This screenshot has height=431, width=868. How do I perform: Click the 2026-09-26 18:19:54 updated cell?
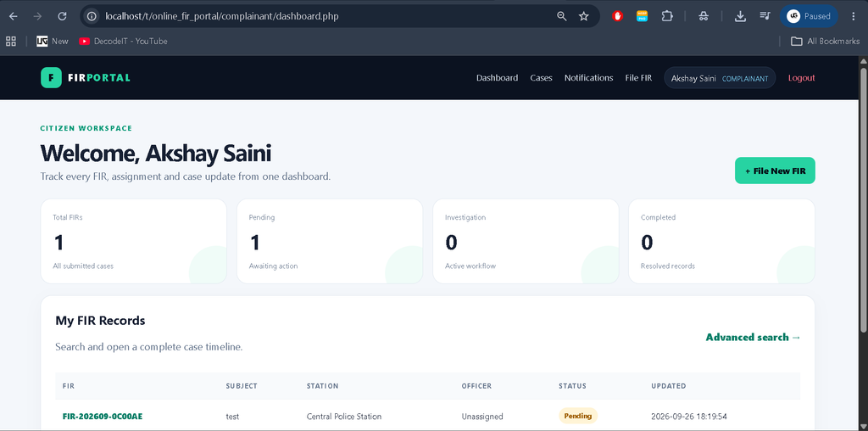(688, 416)
